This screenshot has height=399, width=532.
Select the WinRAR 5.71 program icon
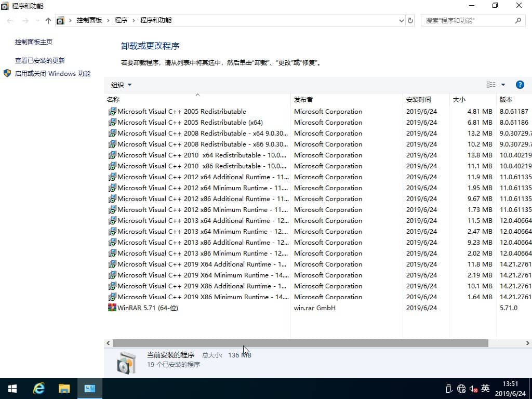pyautogui.click(x=112, y=308)
